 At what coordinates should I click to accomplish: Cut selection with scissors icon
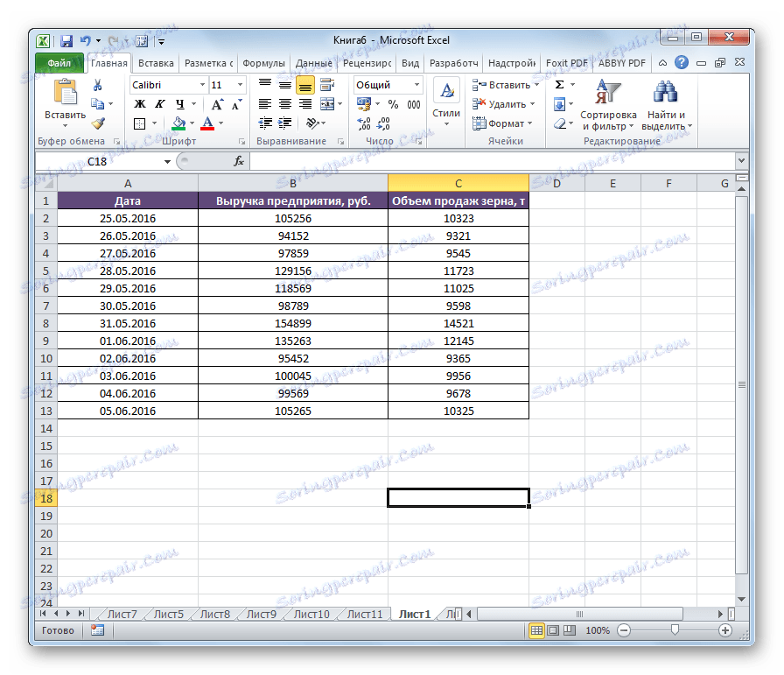point(97,85)
